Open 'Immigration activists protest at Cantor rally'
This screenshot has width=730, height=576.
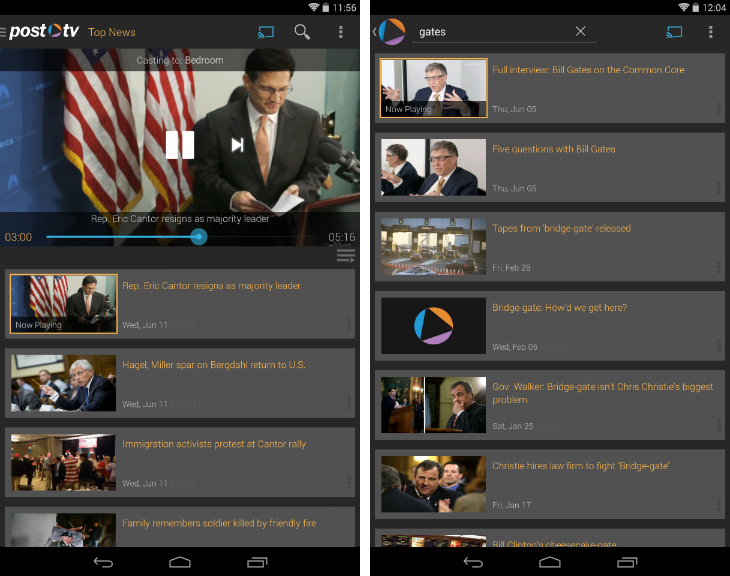(214, 444)
